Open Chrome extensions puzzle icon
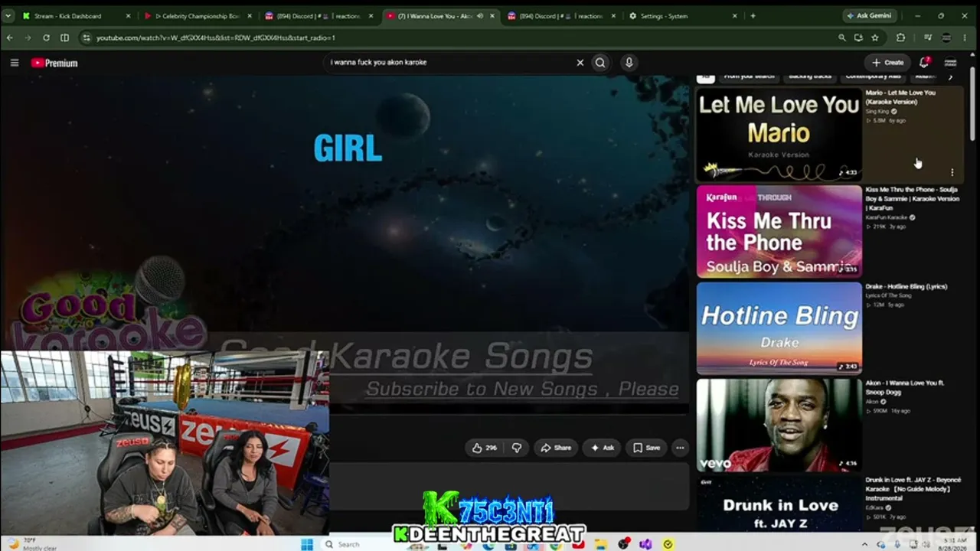The height and width of the screenshot is (551, 980). 901,37
